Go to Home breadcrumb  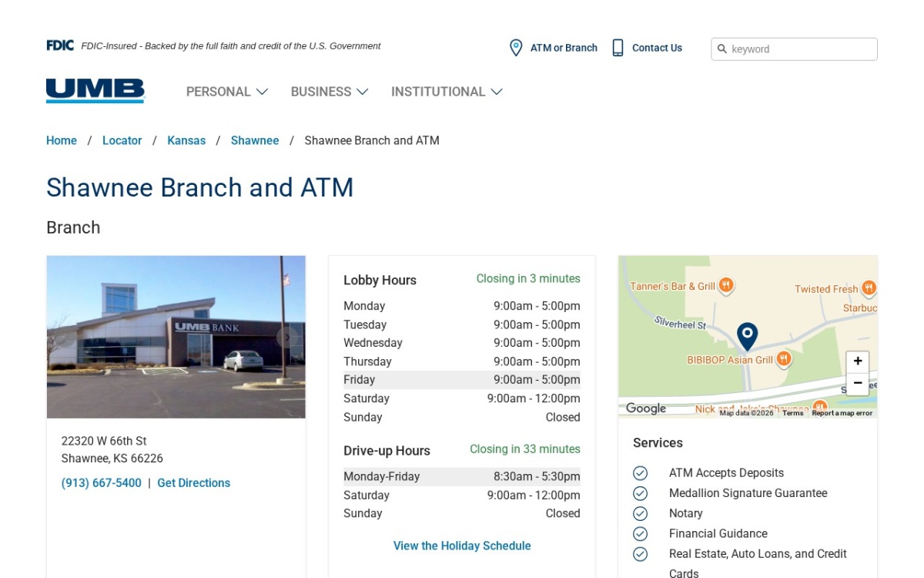tap(62, 140)
